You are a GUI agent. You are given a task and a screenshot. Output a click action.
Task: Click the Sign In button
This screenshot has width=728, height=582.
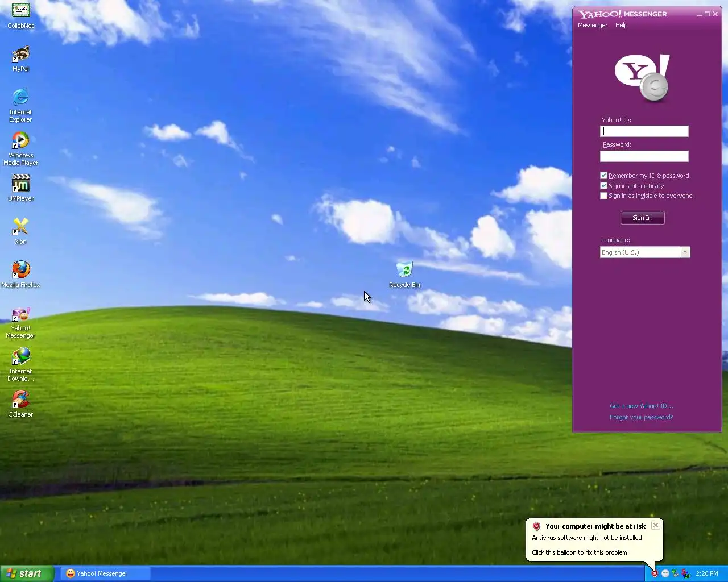pyautogui.click(x=642, y=218)
